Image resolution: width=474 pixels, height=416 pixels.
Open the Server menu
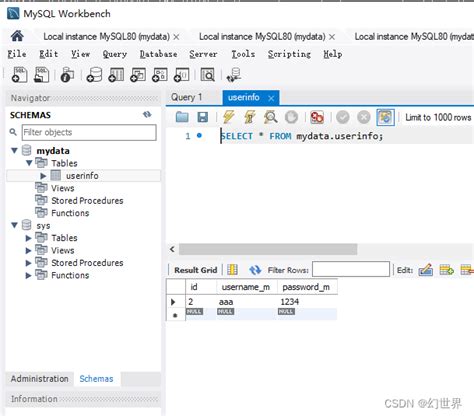tap(203, 54)
